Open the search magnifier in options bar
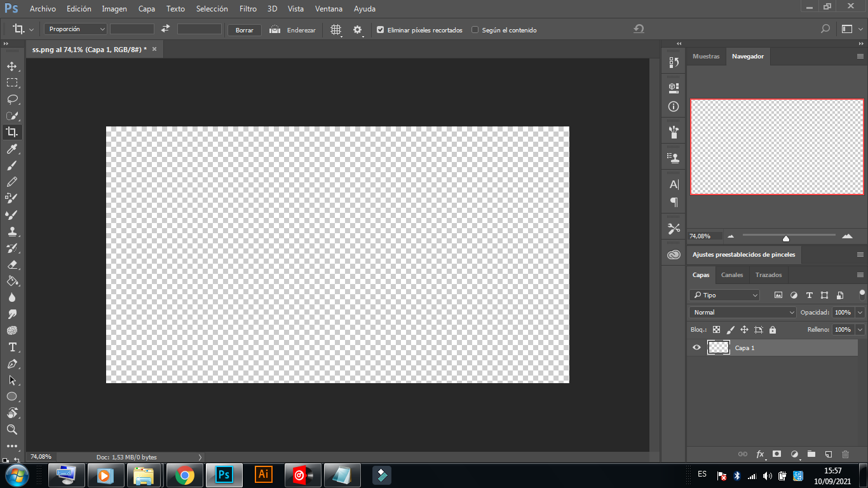The width and height of the screenshot is (868, 488). [825, 29]
